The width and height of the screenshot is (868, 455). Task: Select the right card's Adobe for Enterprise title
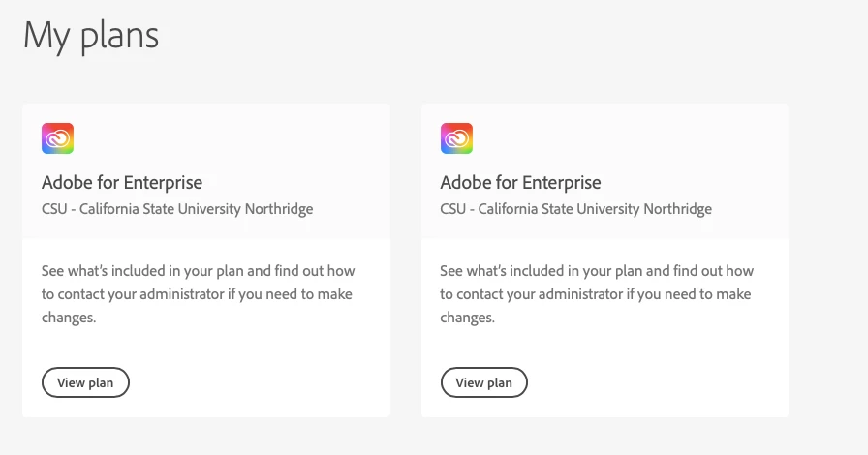(x=520, y=182)
